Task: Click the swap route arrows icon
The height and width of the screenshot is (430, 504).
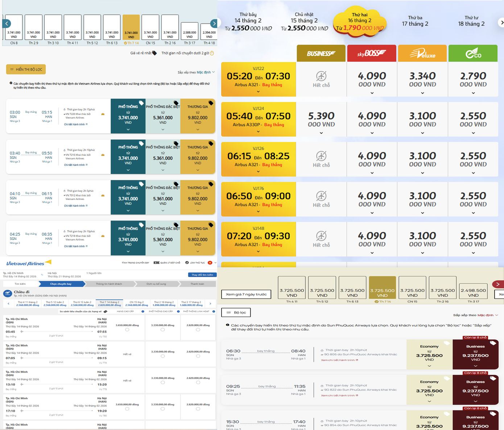Action: click(42, 275)
